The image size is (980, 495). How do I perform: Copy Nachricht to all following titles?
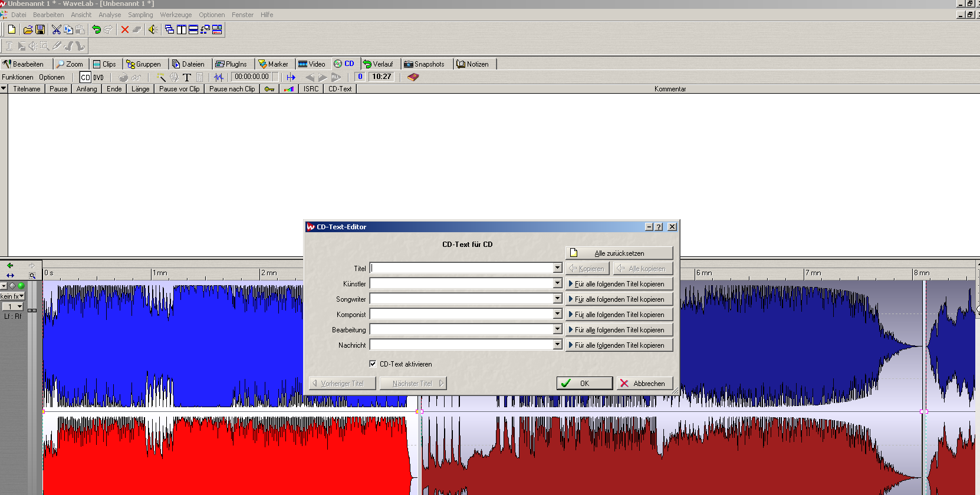[x=619, y=345]
